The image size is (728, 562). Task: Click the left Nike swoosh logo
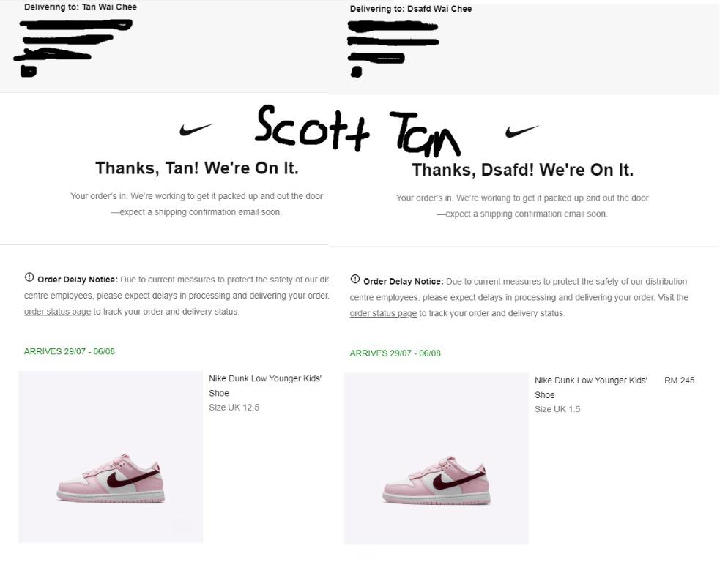196,130
